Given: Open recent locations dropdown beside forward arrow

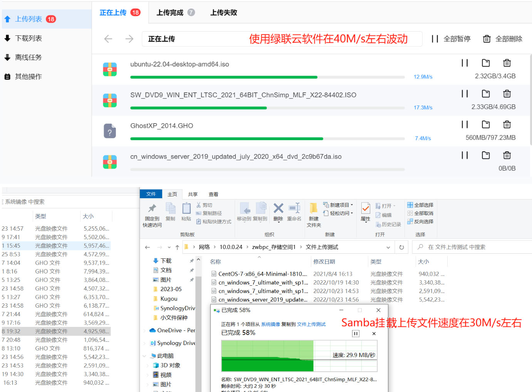Looking at the screenshot, I should (169, 247).
